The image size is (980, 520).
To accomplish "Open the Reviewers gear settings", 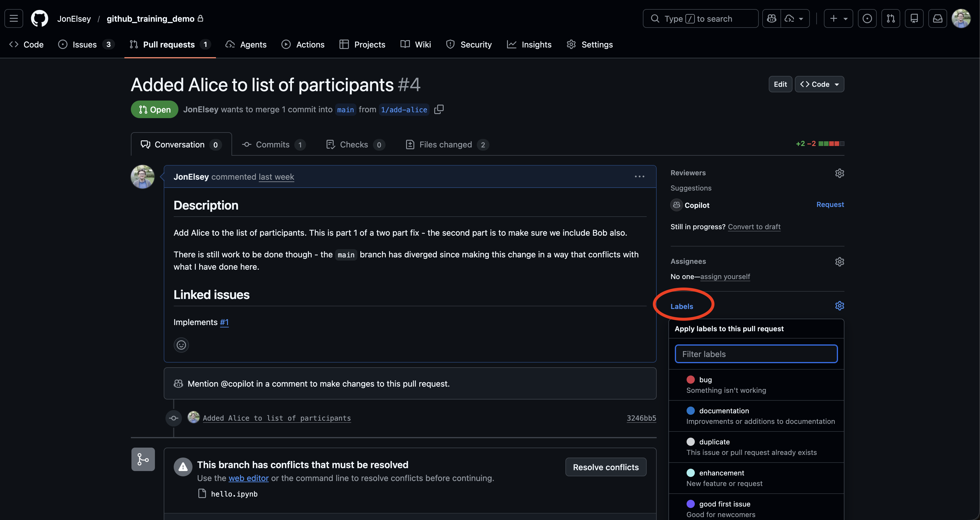I will 839,173.
